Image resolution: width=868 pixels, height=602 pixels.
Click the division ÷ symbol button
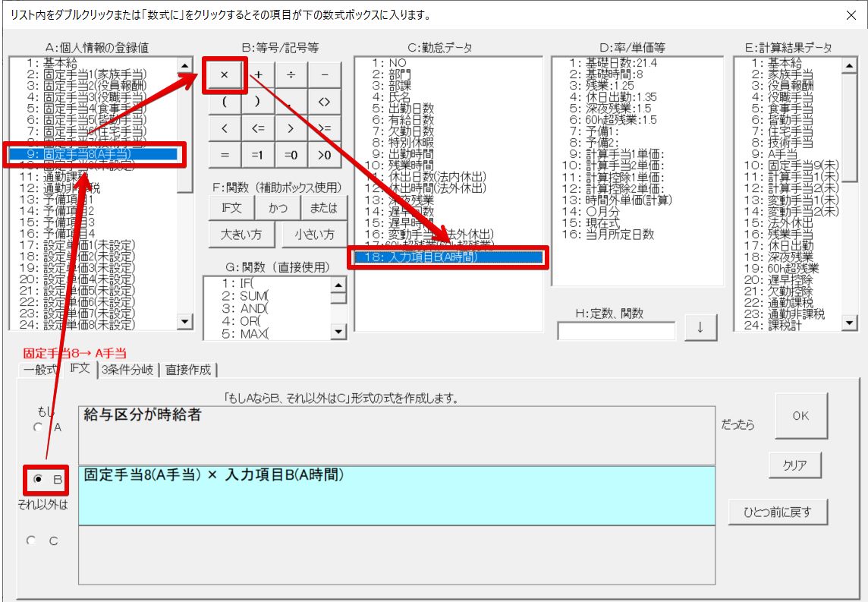[291, 74]
